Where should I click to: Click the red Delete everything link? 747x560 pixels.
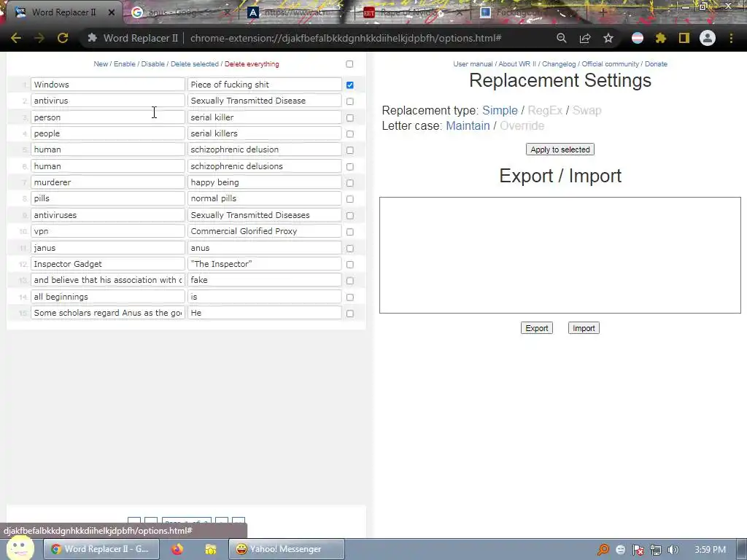coord(252,64)
